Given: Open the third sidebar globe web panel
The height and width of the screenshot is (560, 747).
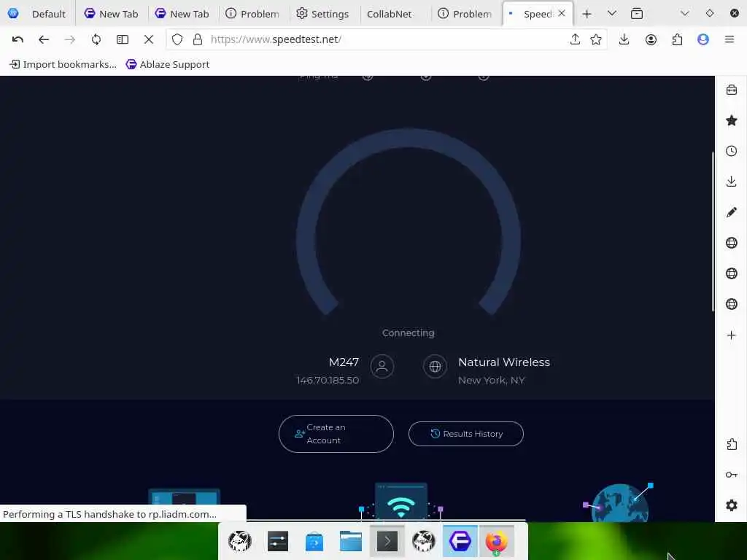Looking at the screenshot, I should pos(732,304).
